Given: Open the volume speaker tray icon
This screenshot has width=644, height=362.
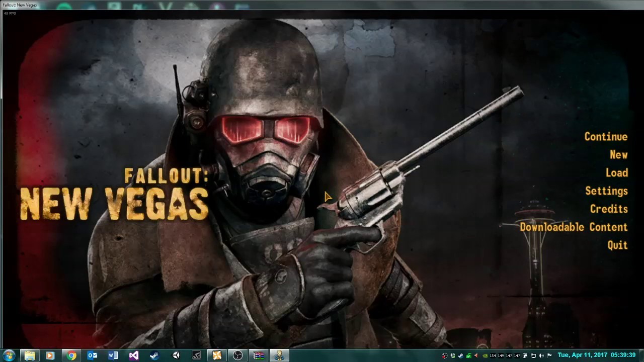Looking at the screenshot, I should (541, 355).
